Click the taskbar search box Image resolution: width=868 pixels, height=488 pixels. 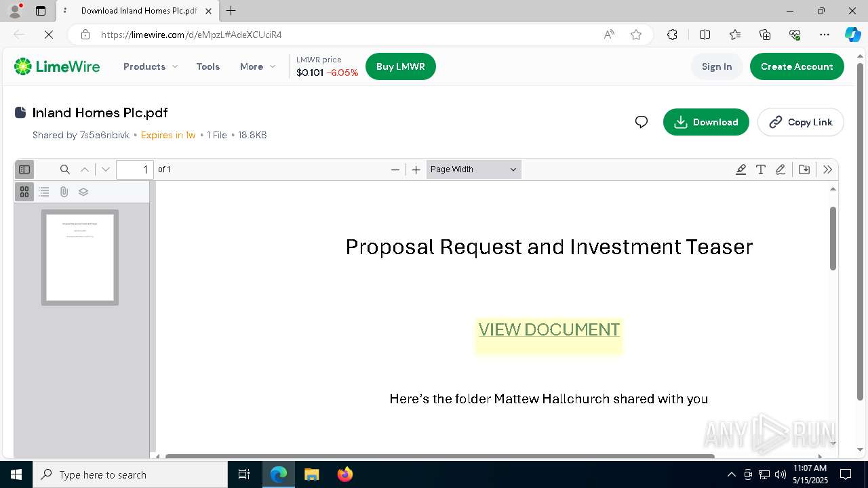[x=130, y=474]
